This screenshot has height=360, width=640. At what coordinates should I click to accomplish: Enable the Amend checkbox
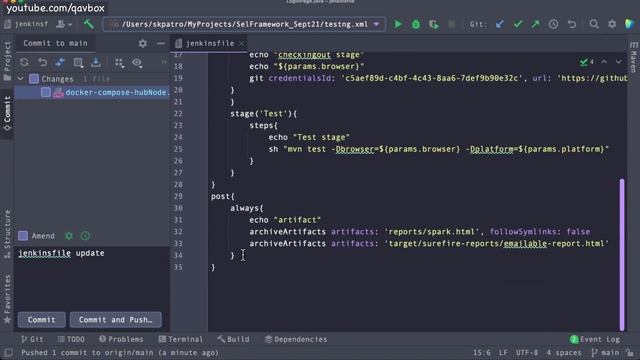pyautogui.click(x=23, y=236)
